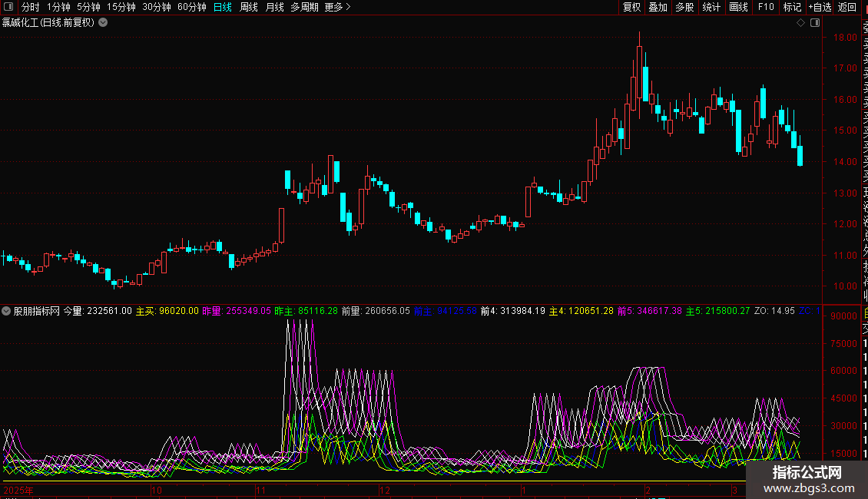Image resolution: width=868 pixels, height=499 pixels.
Task: Open the 统计 statistics button
Action: click(x=711, y=7)
